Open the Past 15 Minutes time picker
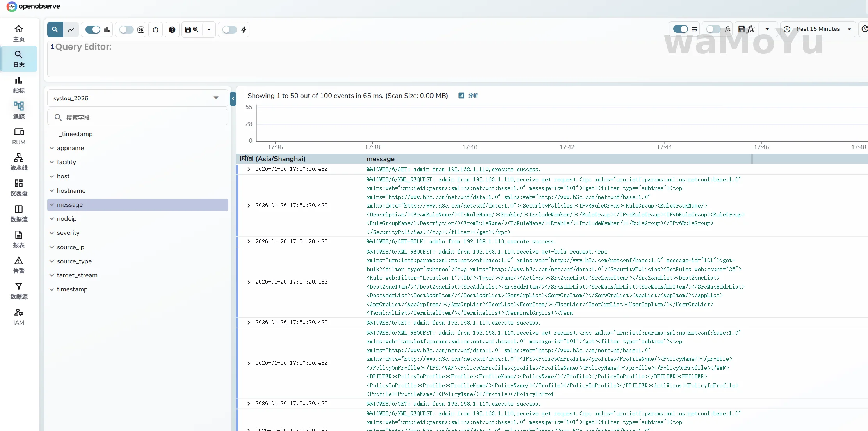The image size is (868, 431). [x=818, y=29]
